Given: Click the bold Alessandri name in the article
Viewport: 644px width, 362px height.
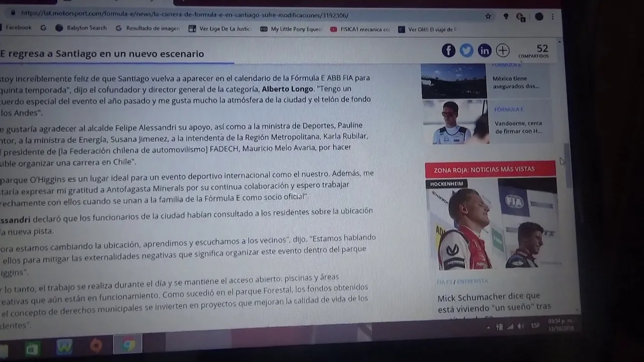Looking at the screenshot, I should tap(15, 220).
